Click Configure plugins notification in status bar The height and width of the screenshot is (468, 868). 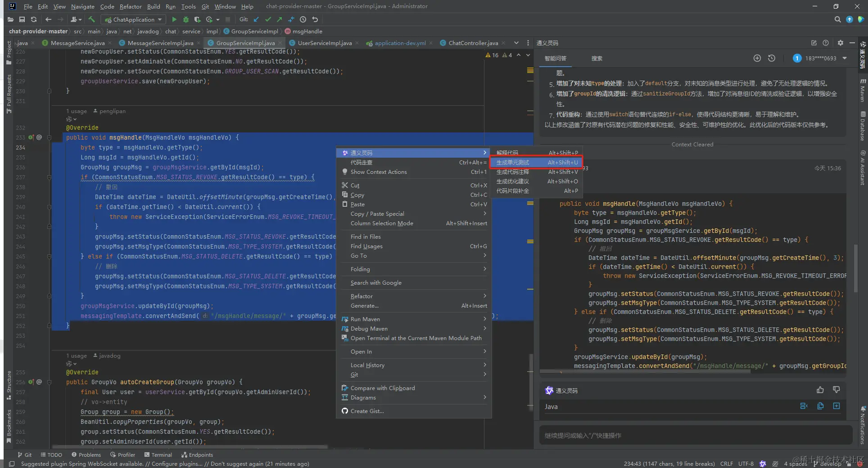point(177,463)
